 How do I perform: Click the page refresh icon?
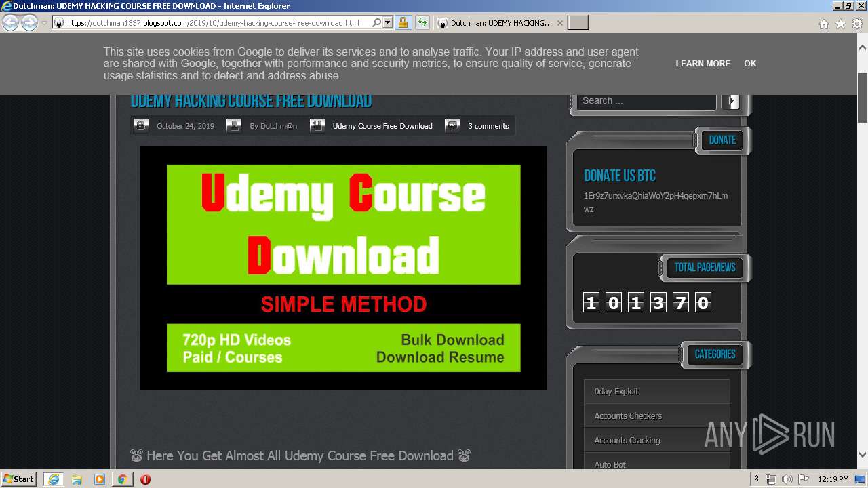tap(422, 23)
